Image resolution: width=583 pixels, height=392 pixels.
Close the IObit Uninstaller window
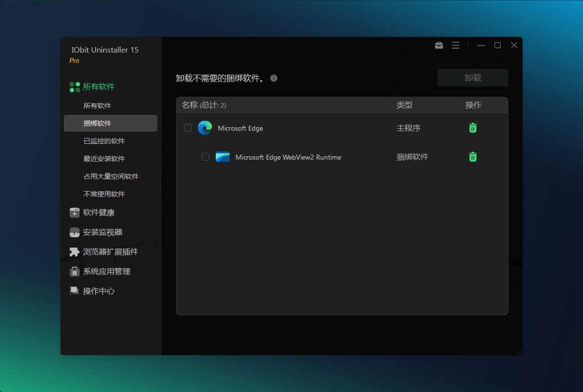[514, 45]
